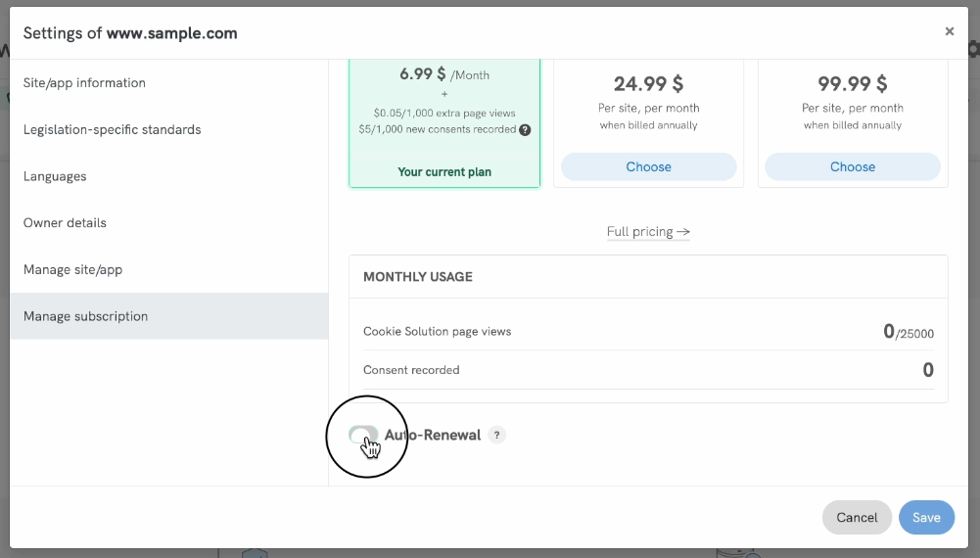The image size is (980, 558).
Task: Click the Your current plan card
Action: (444, 122)
